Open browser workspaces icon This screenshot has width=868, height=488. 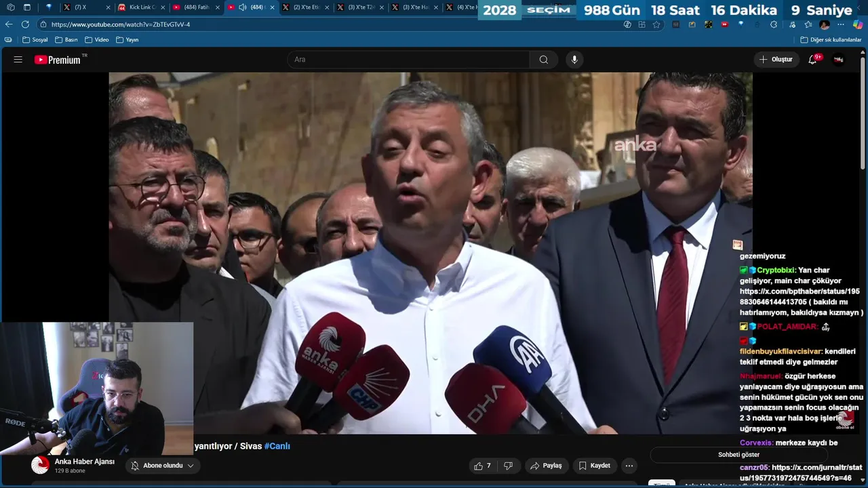(x=10, y=7)
